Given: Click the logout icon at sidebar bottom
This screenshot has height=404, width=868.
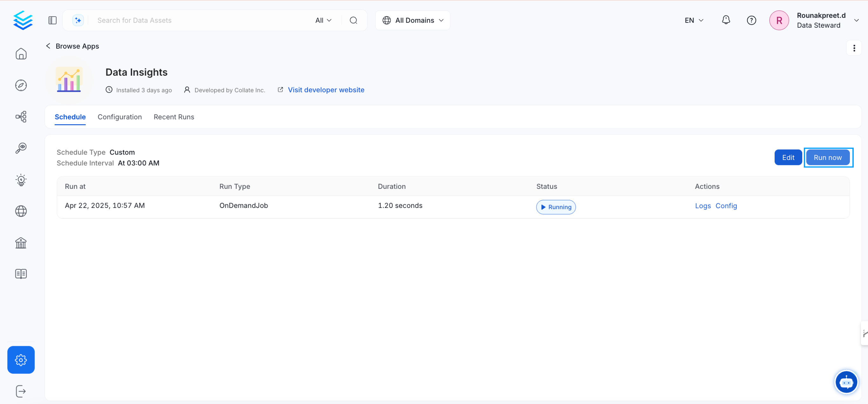Looking at the screenshot, I should pyautogui.click(x=21, y=391).
